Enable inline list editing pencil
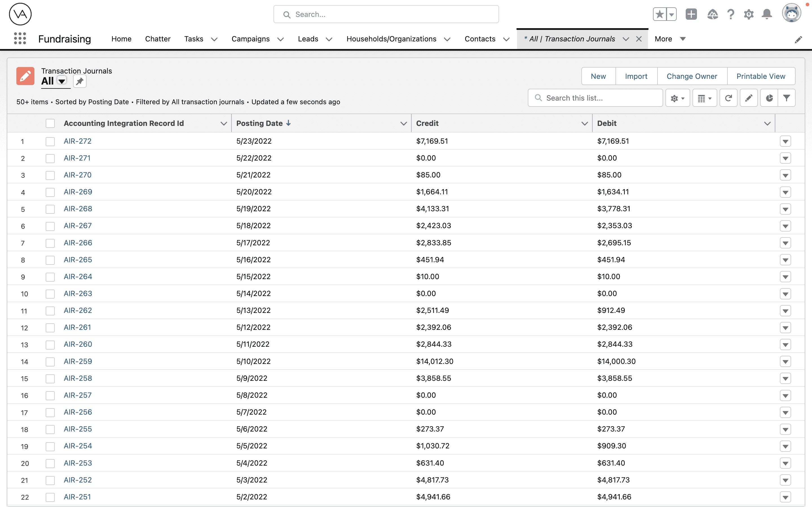The width and height of the screenshot is (812, 507). pyautogui.click(x=749, y=97)
